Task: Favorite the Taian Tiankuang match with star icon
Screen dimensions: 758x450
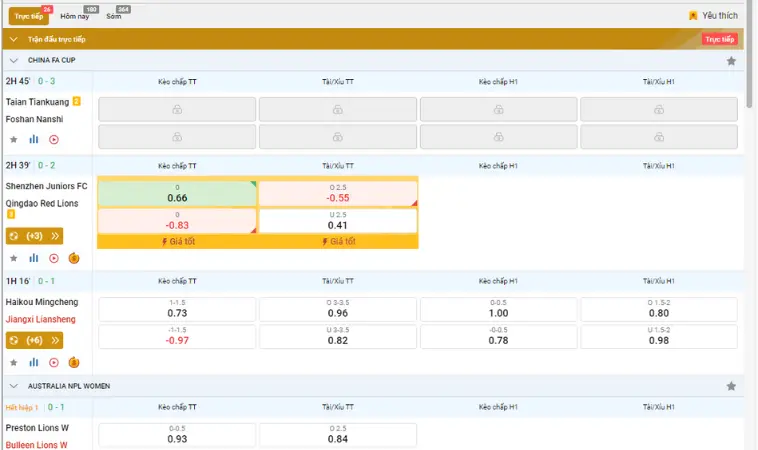Action: tap(14, 140)
